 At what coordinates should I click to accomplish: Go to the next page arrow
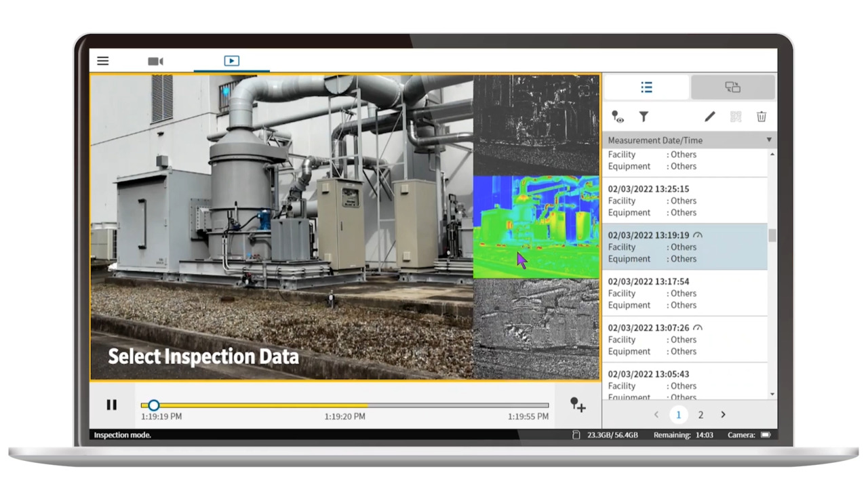(x=723, y=415)
